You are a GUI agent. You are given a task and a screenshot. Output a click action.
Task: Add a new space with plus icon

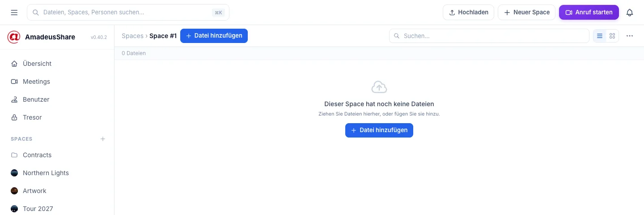pyautogui.click(x=103, y=139)
